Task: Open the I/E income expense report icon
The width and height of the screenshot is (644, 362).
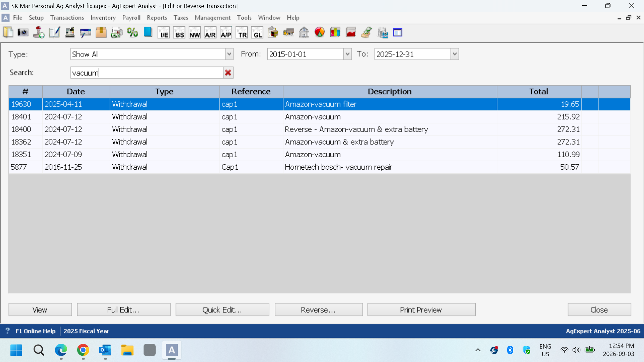Action: point(164,33)
